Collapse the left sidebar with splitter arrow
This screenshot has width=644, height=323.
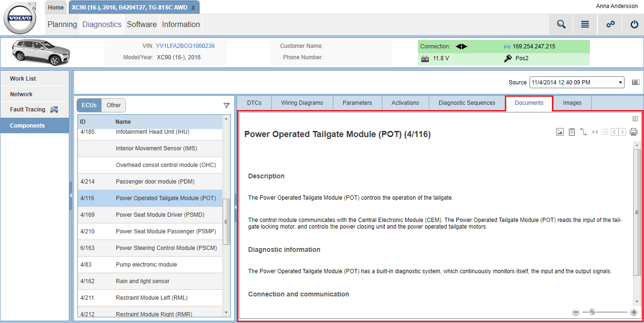71,195
